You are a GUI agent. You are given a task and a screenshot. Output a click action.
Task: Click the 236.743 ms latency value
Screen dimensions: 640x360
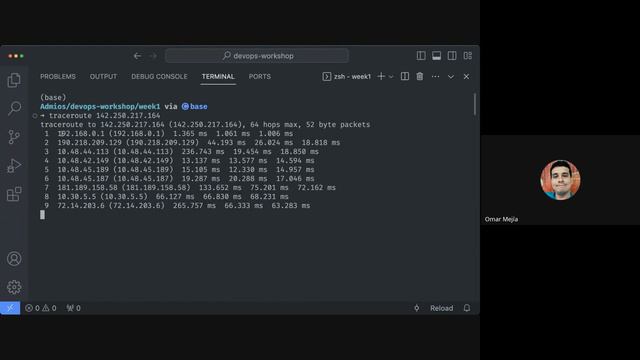(x=203, y=151)
